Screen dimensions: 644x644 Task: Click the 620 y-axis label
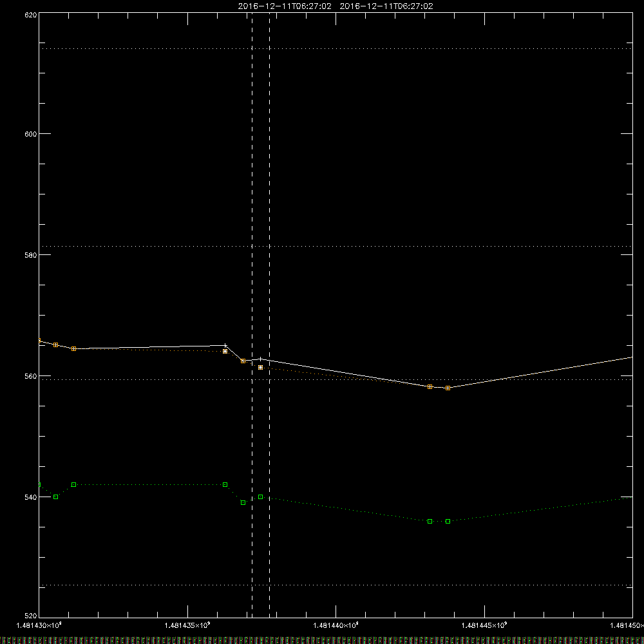tap(32, 15)
